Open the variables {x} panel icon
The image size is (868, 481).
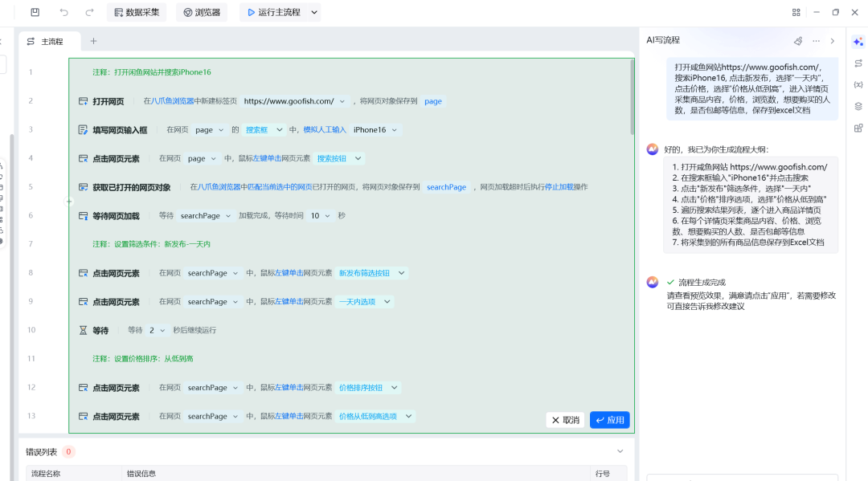pyautogui.click(x=858, y=84)
